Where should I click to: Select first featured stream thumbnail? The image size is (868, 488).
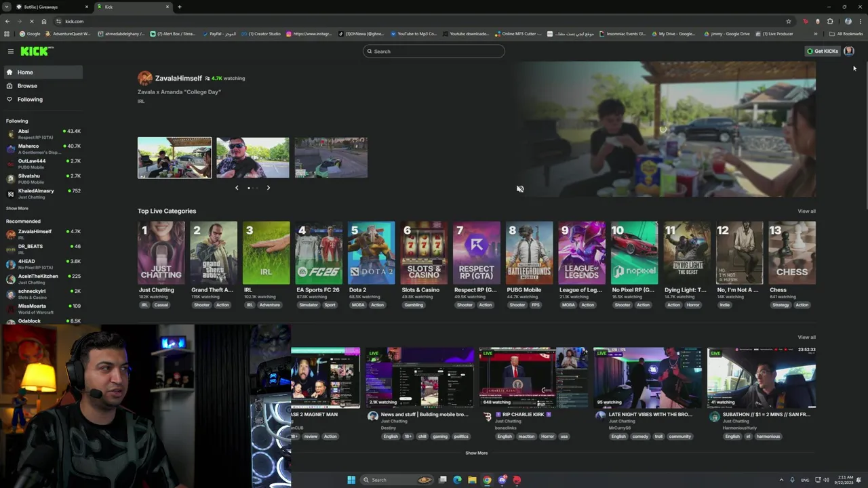click(174, 158)
